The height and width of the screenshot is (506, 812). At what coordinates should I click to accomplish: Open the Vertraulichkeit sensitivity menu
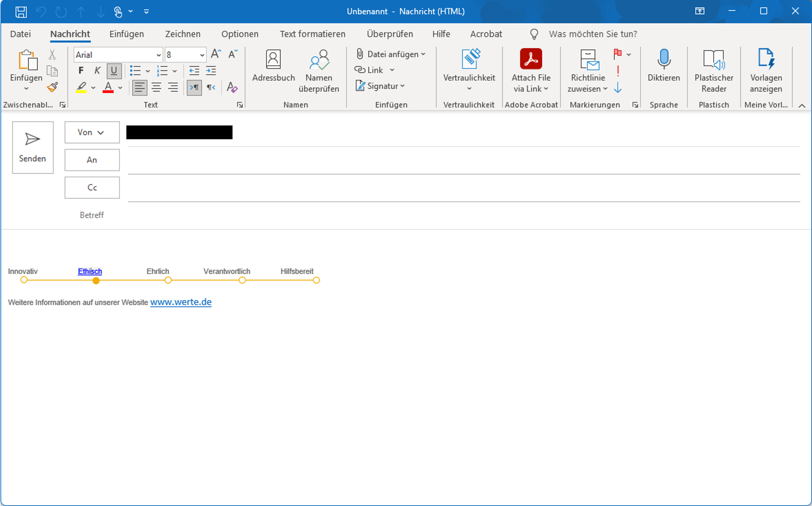click(469, 71)
